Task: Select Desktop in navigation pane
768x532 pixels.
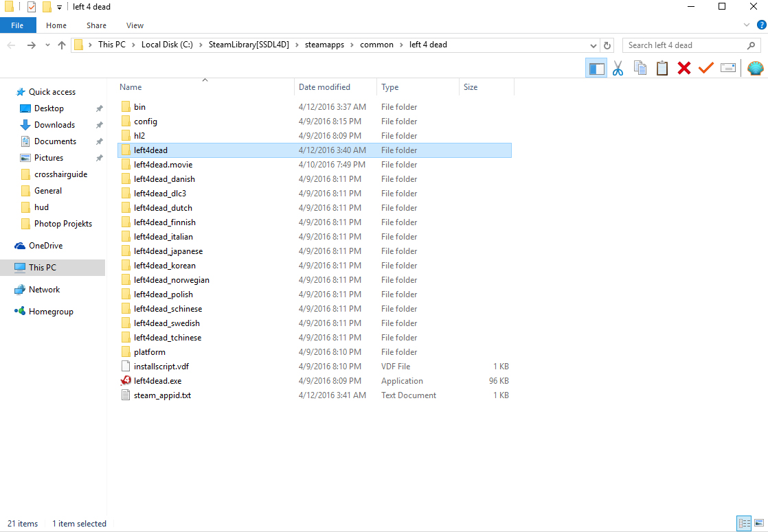Action: pos(49,108)
